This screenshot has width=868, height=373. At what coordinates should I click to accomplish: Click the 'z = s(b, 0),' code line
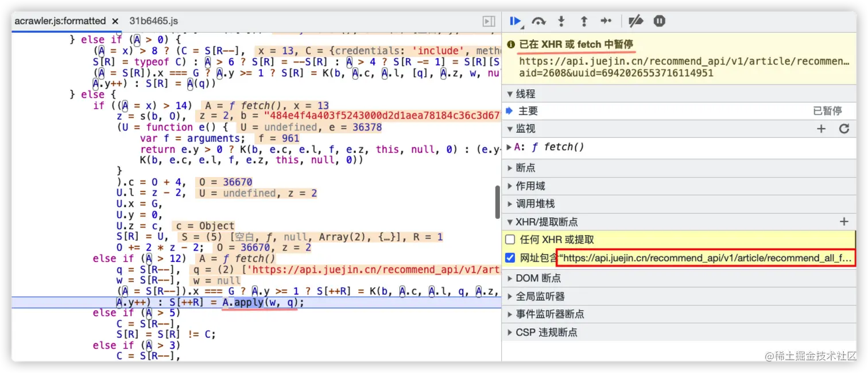152,117
